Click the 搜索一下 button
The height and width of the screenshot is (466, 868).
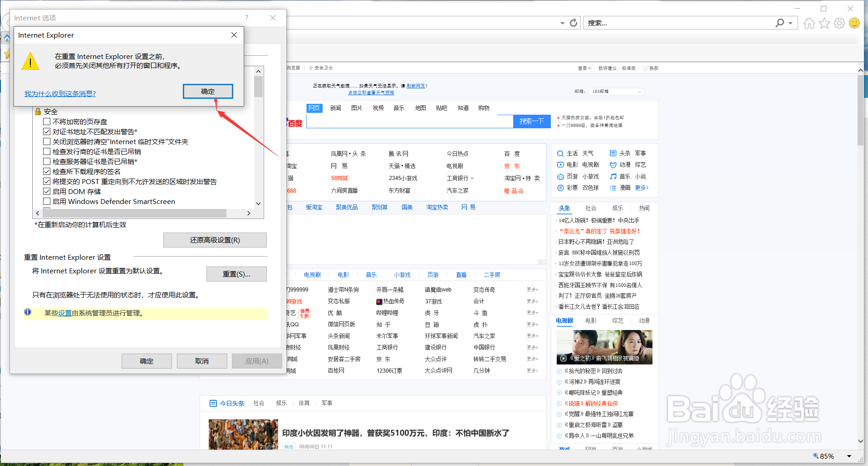point(532,121)
